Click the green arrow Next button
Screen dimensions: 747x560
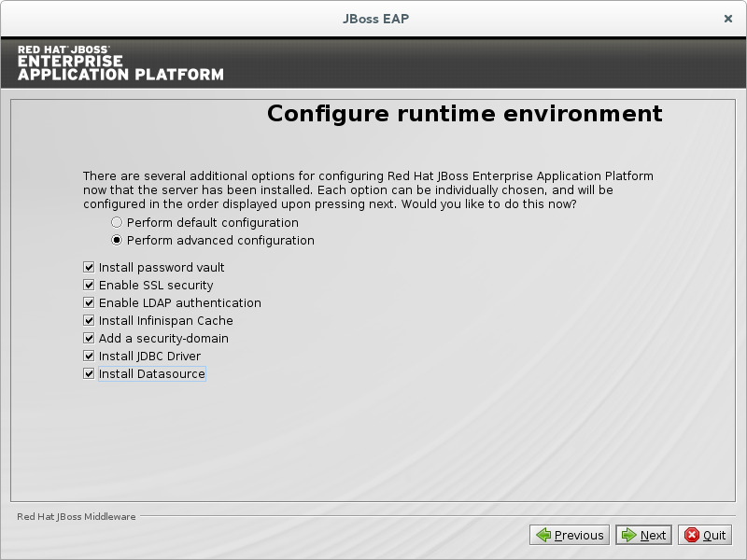tap(643, 535)
